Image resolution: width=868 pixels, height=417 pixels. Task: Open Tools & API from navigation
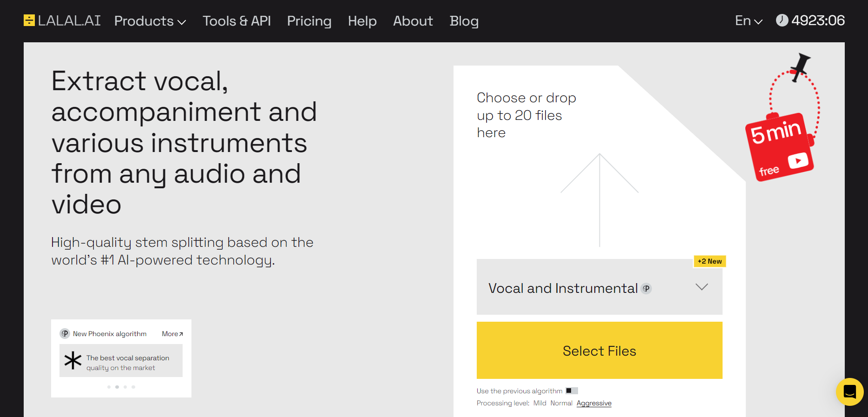(237, 21)
